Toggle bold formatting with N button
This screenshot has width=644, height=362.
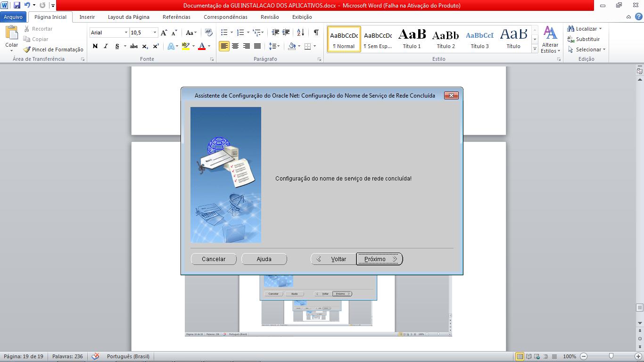coord(94,46)
